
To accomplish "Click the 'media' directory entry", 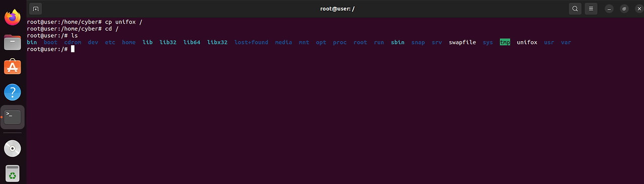I will coord(283,42).
